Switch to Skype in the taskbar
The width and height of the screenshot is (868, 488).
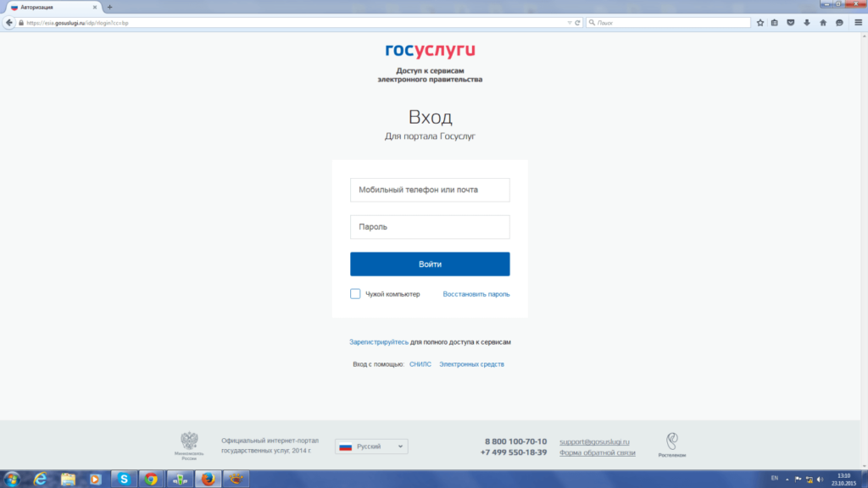pyautogui.click(x=124, y=480)
